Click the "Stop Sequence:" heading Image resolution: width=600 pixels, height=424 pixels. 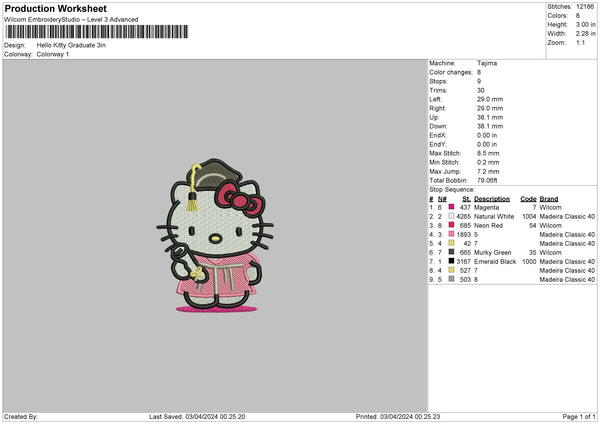click(x=452, y=189)
